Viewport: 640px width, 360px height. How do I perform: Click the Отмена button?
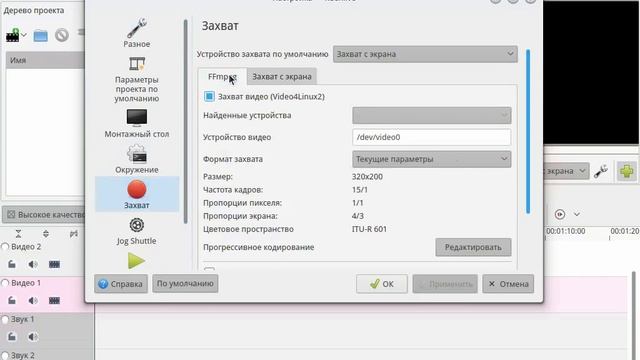(x=508, y=284)
